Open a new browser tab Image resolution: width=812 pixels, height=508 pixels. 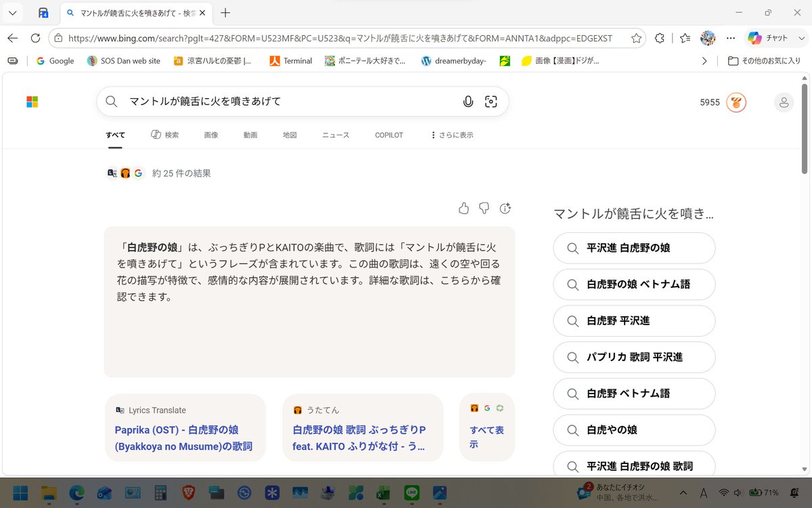225,13
